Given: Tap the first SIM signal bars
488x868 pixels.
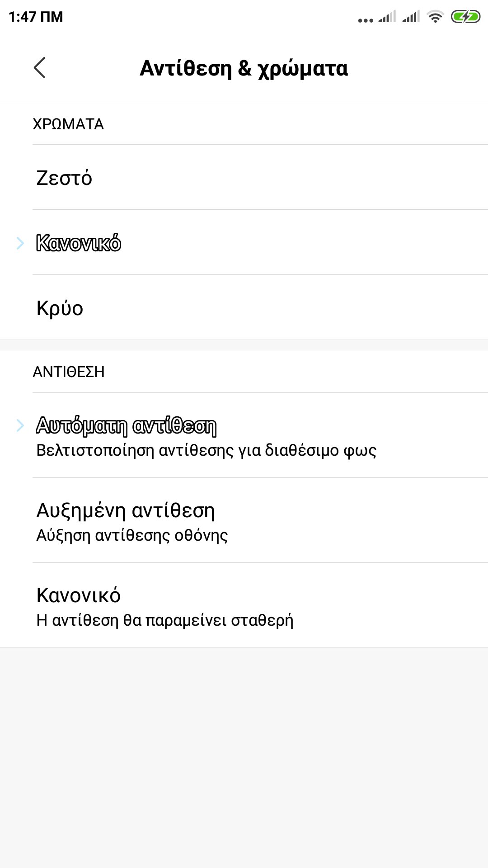Looking at the screenshot, I should click(387, 17).
